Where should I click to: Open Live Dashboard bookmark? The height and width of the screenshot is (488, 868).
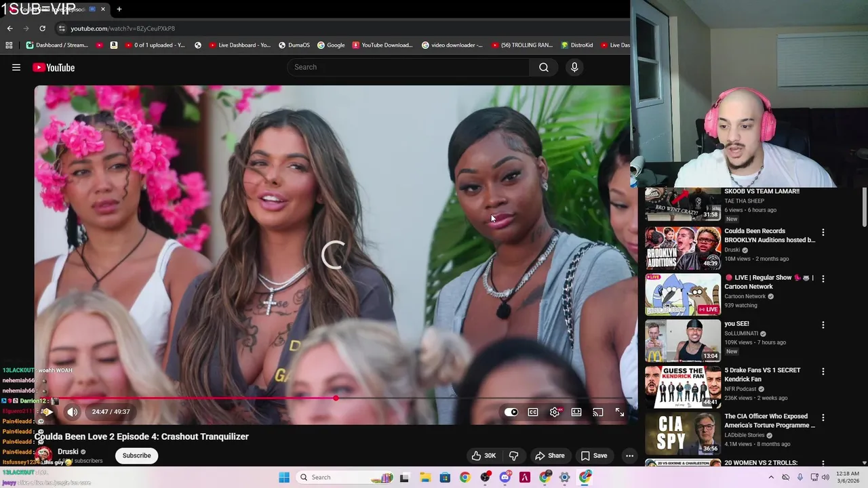[x=240, y=45]
